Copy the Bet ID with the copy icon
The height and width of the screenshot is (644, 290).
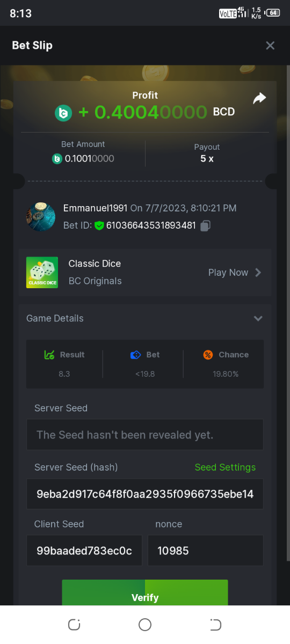pyautogui.click(x=205, y=226)
